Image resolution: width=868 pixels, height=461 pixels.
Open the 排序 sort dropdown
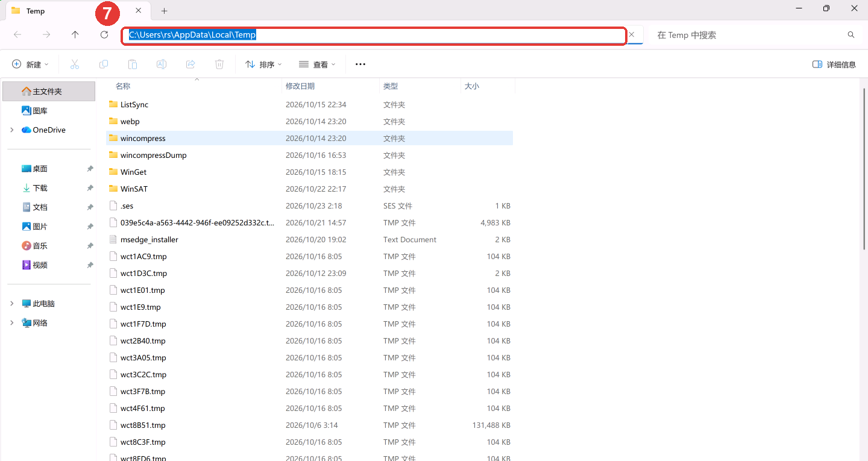coord(264,64)
